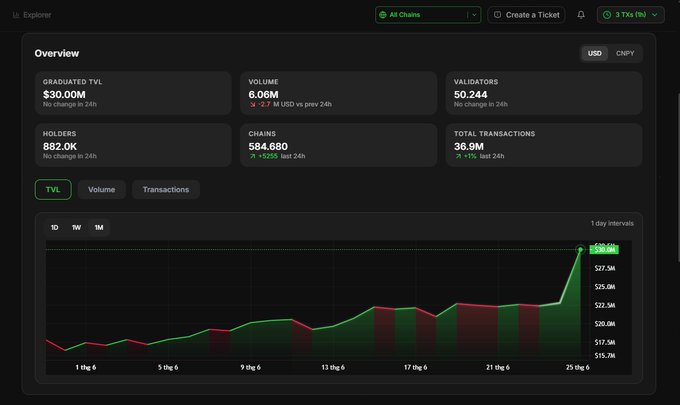Click the 13 thg 6 date label

(x=333, y=367)
